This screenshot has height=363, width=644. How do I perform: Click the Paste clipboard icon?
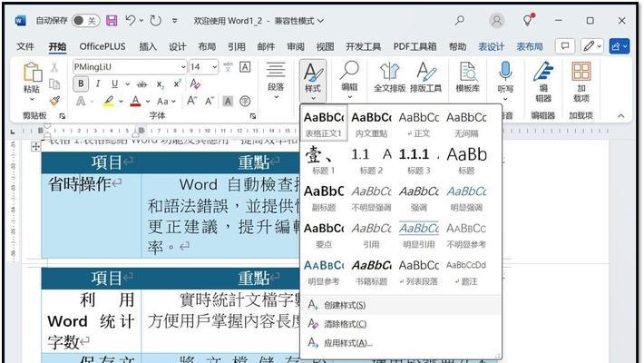32,72
